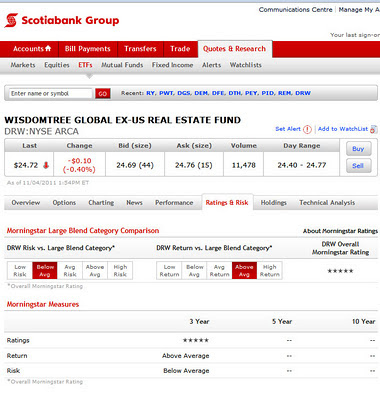
Task: Open recent symbol DGS
Action: [184, 93]
